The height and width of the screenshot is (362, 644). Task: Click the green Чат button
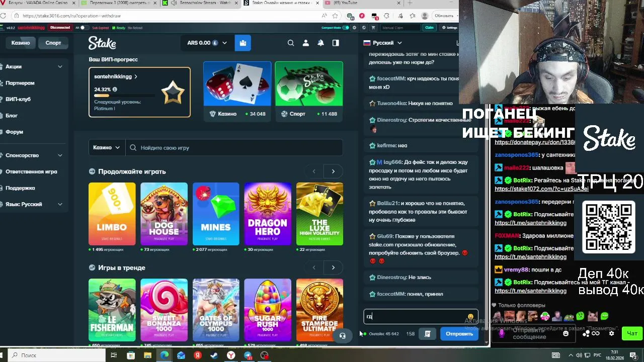click(x=632, y=333)
